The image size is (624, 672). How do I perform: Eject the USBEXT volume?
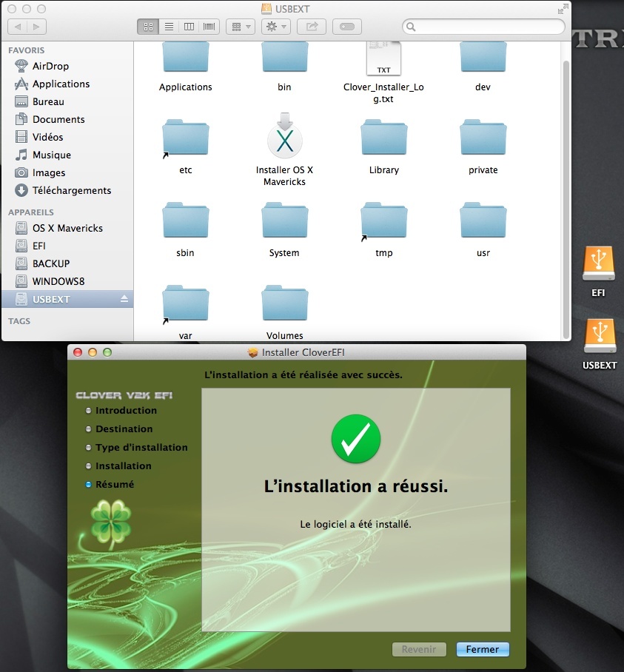click(x=124, y=299)
